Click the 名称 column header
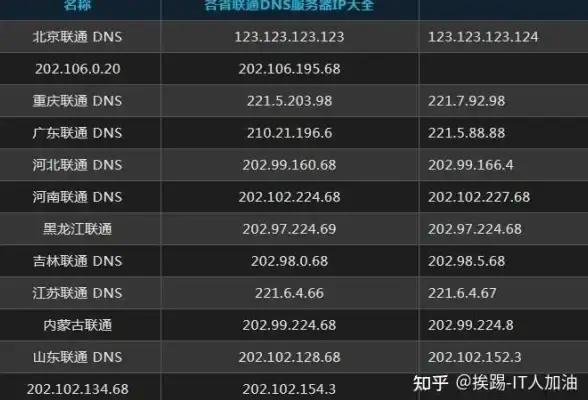Viewport: 588px width, 400px height. coord(77,5)
